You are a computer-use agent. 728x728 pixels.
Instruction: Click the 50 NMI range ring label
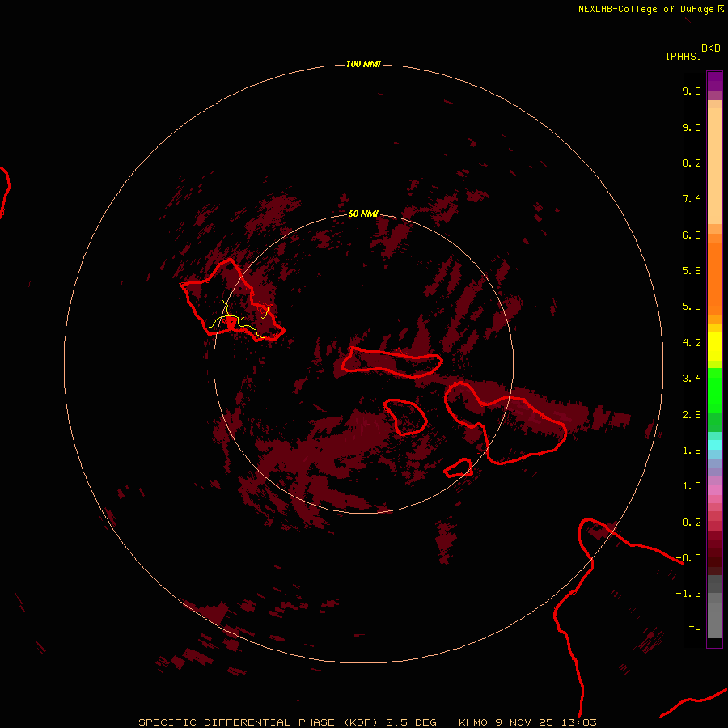coord(363,214)
